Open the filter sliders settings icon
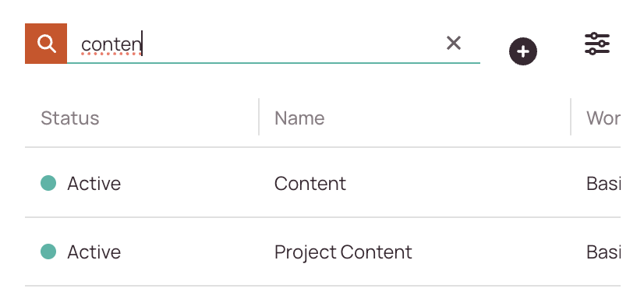This screenshot has width=644, height=299. [x=596, y=44]
